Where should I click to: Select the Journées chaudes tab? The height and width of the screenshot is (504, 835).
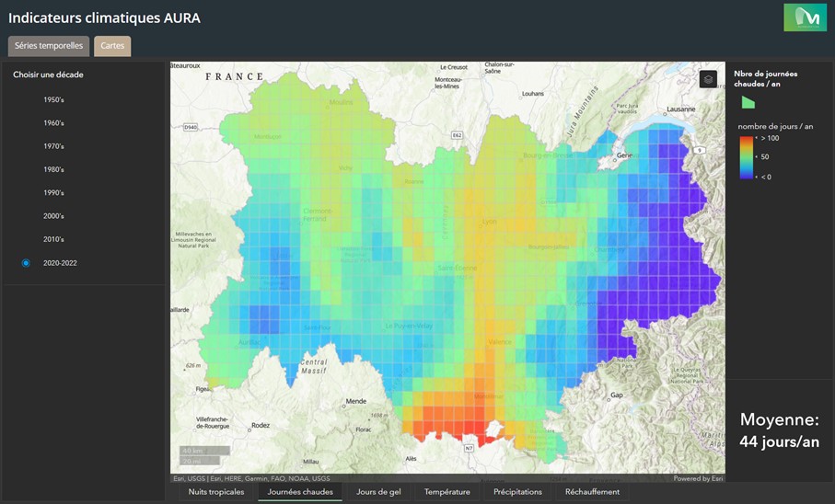[x=300, y=492]
